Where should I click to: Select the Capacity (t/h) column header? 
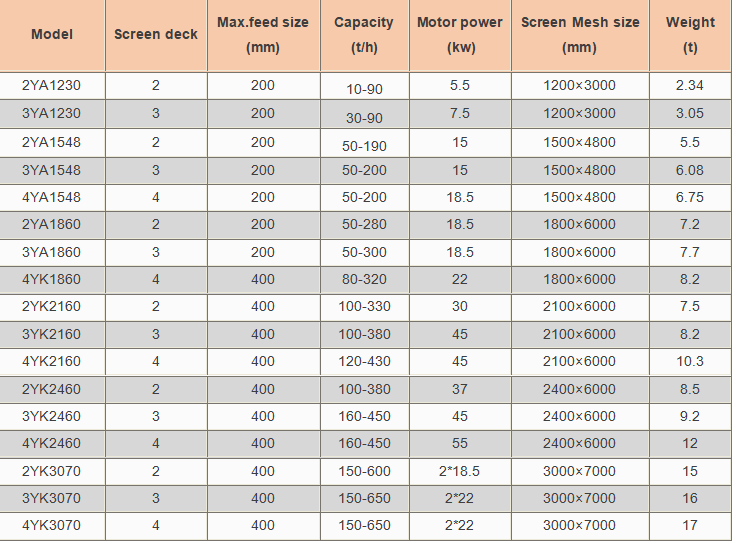click(x=364, y=35)
